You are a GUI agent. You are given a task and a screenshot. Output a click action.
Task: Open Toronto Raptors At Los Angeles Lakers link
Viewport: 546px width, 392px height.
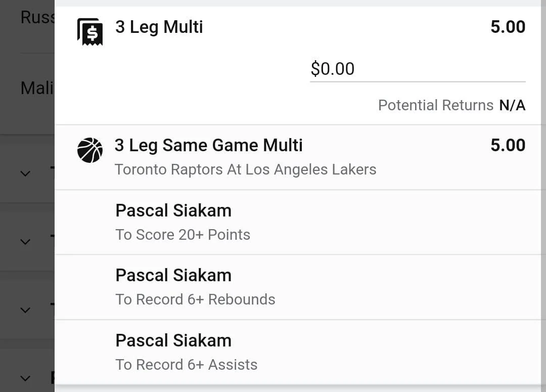click(246, 169)
